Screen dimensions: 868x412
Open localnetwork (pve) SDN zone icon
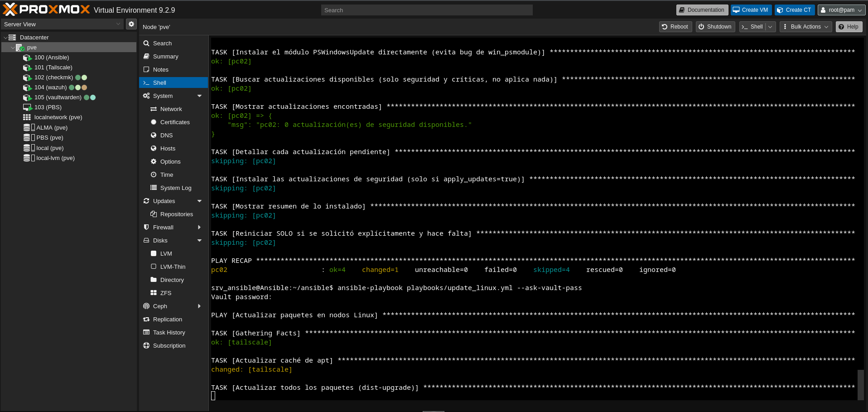27,117
